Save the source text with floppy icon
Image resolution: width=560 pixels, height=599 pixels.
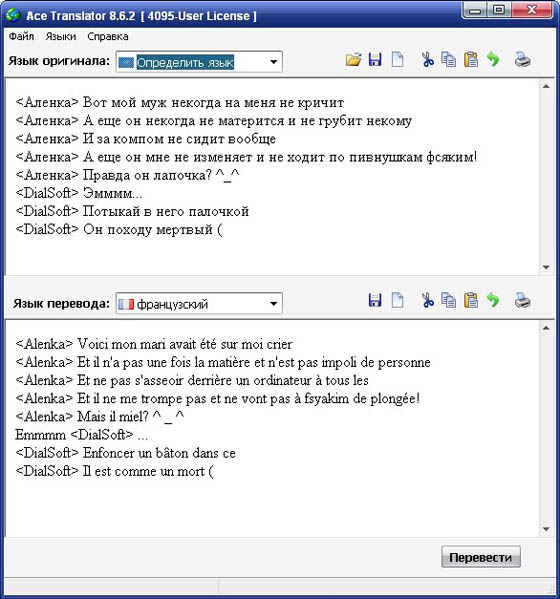click(x=375, y=60)
